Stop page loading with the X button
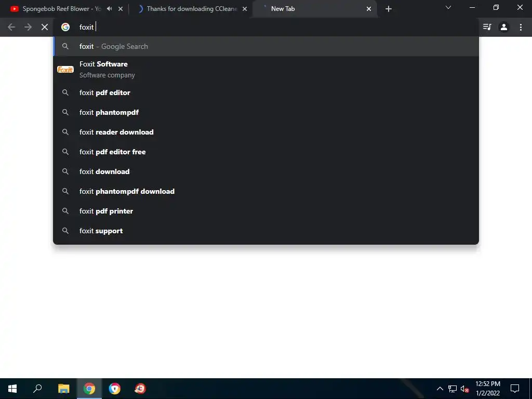This screenshot has width=532, height=399. click(x=45, y=27)
